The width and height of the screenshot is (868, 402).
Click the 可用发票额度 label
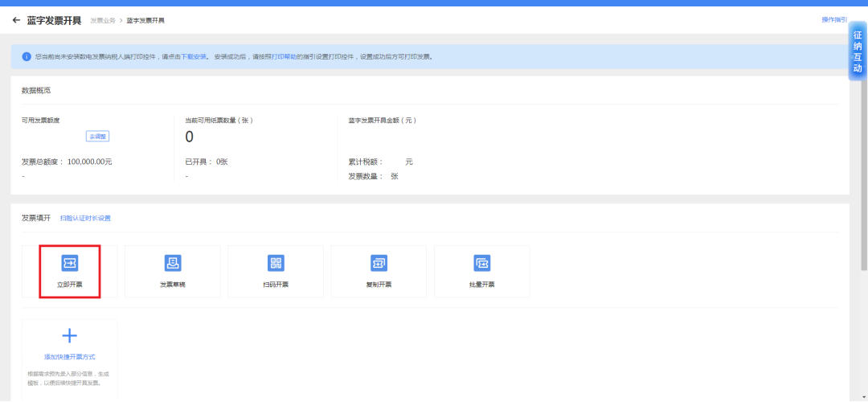pyautogui.click(x=40, y=120)
